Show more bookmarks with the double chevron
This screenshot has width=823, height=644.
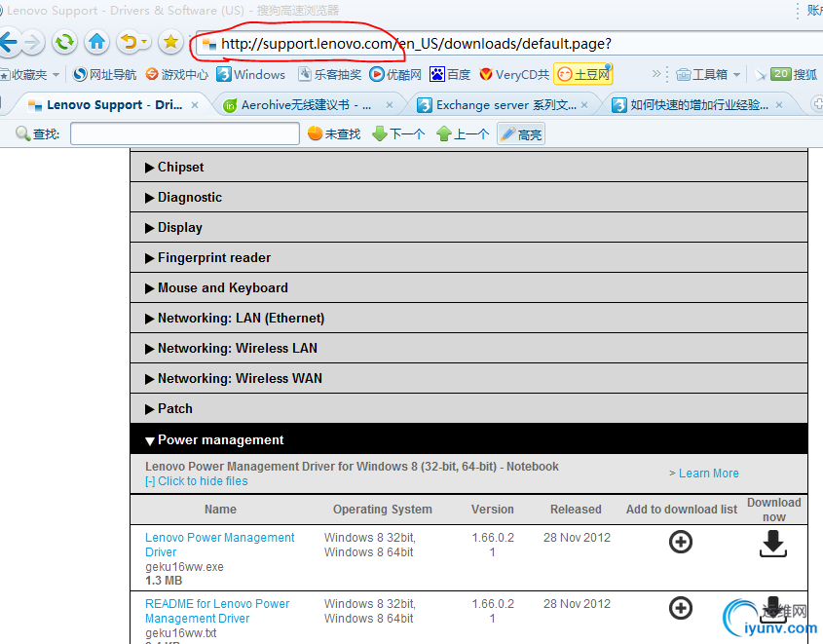tap(656, 74)
